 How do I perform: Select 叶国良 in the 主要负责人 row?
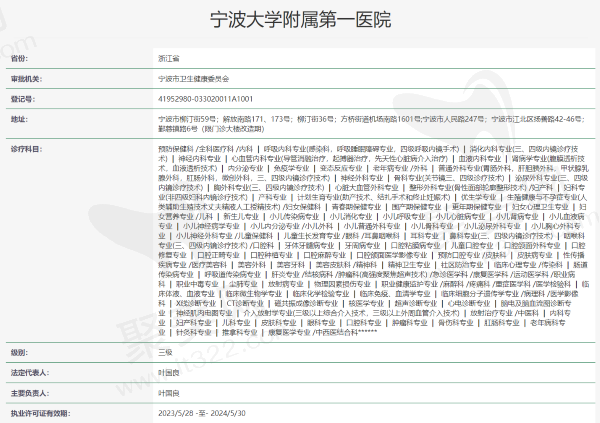click(169, 393)
